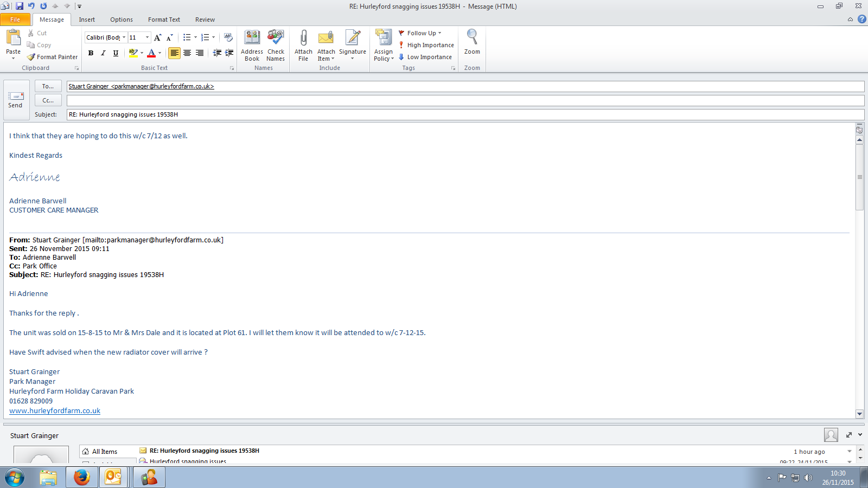The width and height of the screenshot is (868, 488).
Task: Open the font size dropdown
Action: (x=147, y=37)
